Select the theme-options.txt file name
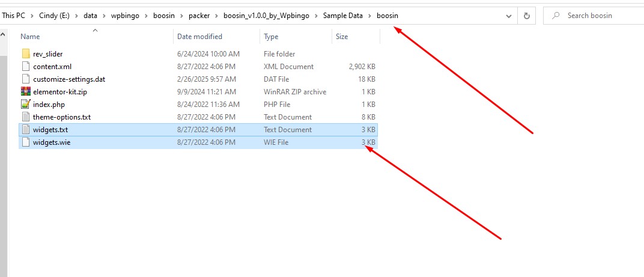Image resolution: width=644 pixels, height=277 pixels. click(62, 117)
